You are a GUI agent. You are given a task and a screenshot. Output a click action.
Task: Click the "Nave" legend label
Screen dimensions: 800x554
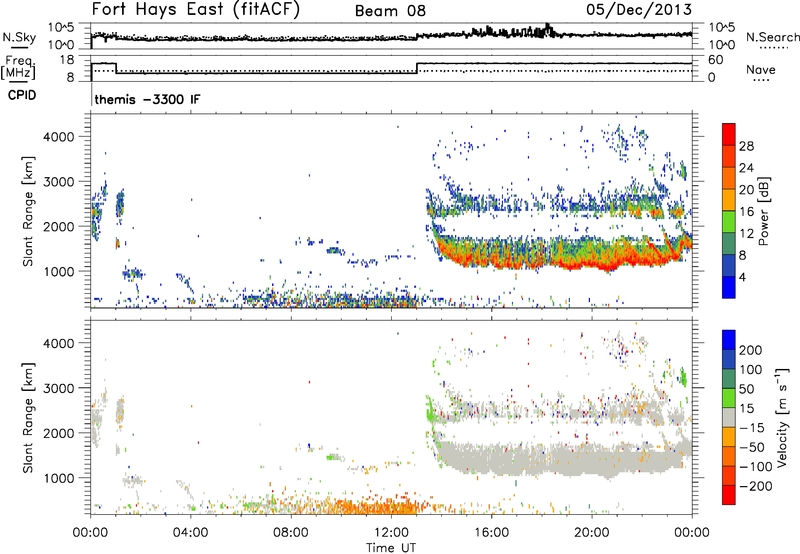click(x=761, y=69)
